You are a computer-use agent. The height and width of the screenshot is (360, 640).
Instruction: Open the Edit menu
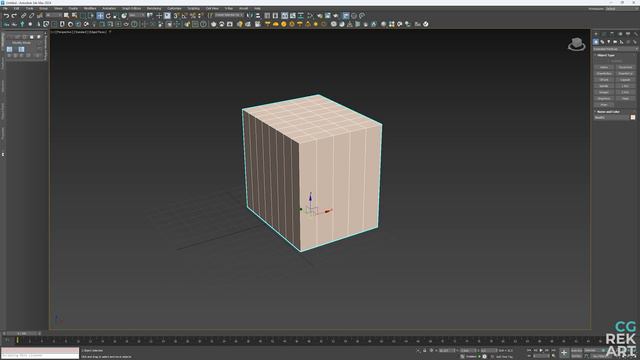16,9
